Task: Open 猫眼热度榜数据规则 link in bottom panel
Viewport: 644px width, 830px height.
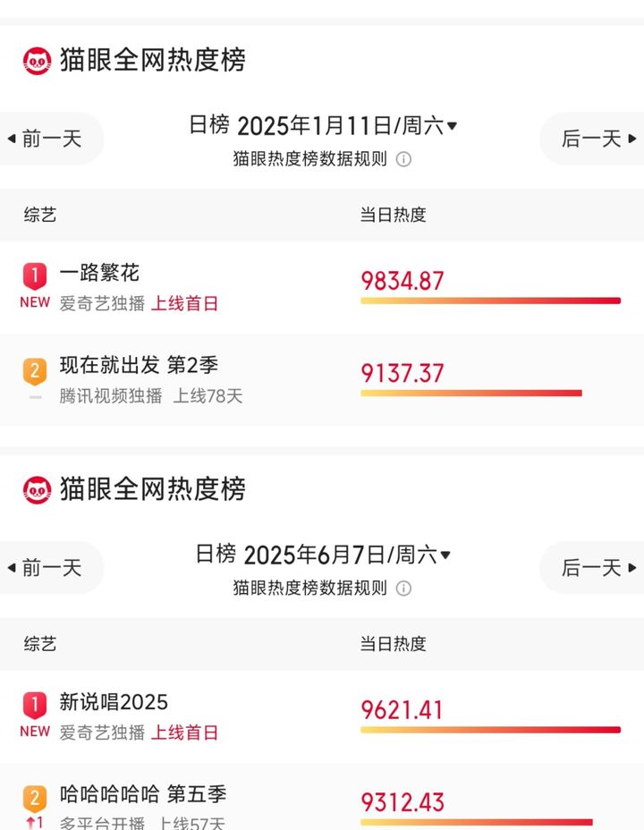Action: pyautogui.click(x=309, y=589)
